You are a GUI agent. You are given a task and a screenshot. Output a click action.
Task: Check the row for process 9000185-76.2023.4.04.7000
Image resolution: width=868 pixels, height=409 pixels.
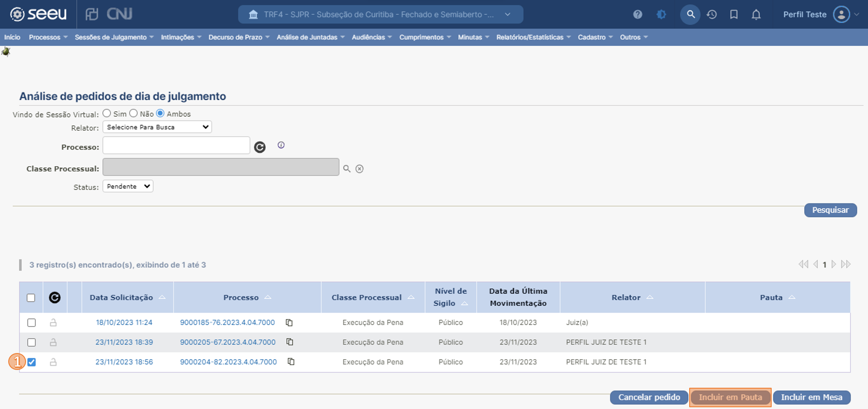coord(31,323)
